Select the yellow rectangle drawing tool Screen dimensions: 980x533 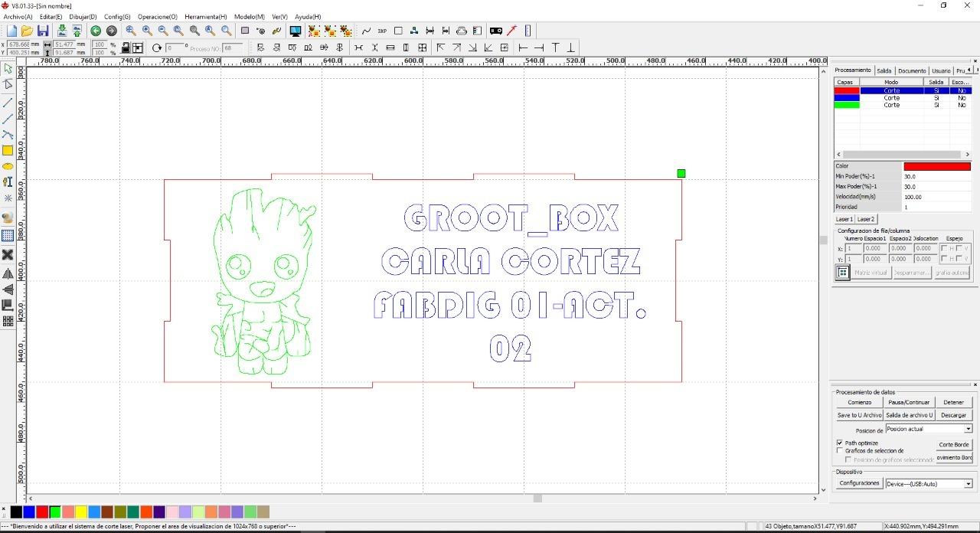8,150
